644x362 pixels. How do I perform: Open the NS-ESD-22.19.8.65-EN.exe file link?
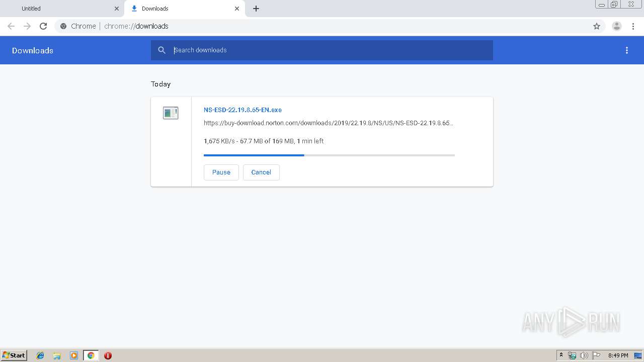[x=243, y=110]
